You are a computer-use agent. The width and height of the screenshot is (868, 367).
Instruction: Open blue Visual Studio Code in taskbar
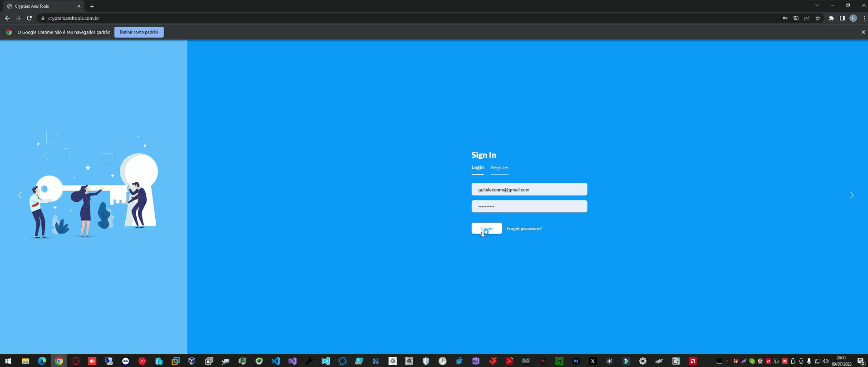tap(276, 361)
